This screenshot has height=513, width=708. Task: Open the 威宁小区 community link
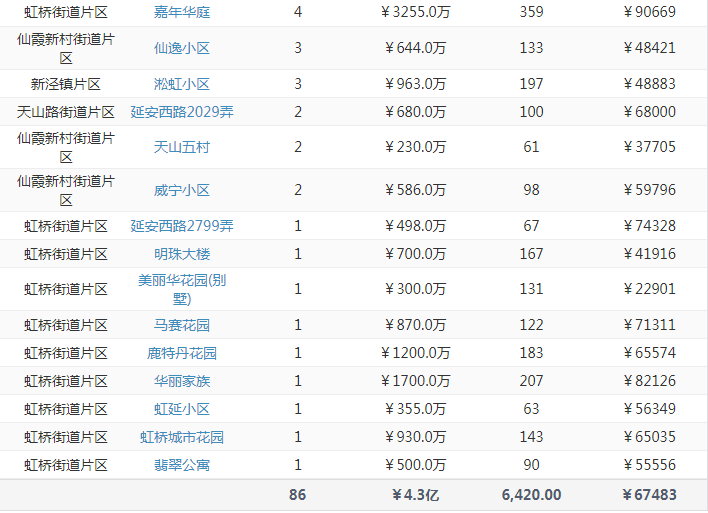tap(182, 190)
